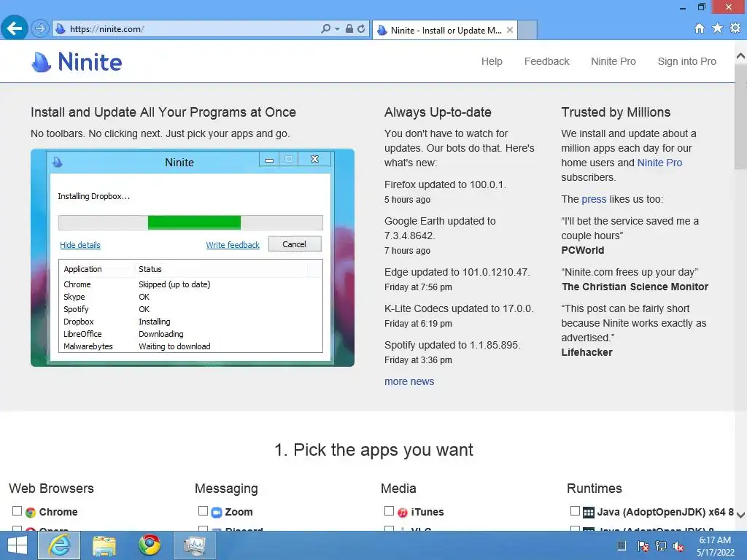Click the iTunes app icon in the list

coord(403,513)
